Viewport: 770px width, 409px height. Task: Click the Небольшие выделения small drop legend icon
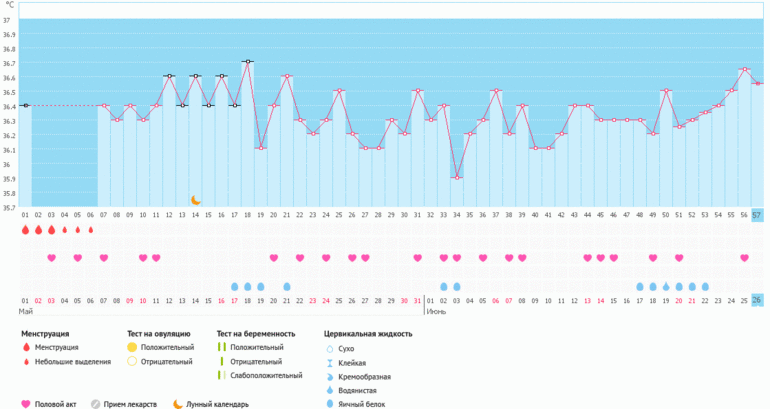pos(26,361)
